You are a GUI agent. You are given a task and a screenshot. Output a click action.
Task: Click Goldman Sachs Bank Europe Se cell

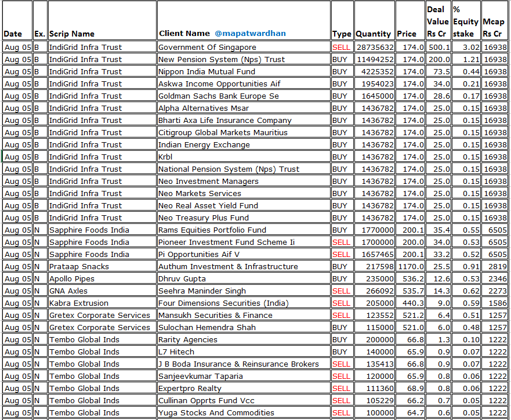point(244,96)
